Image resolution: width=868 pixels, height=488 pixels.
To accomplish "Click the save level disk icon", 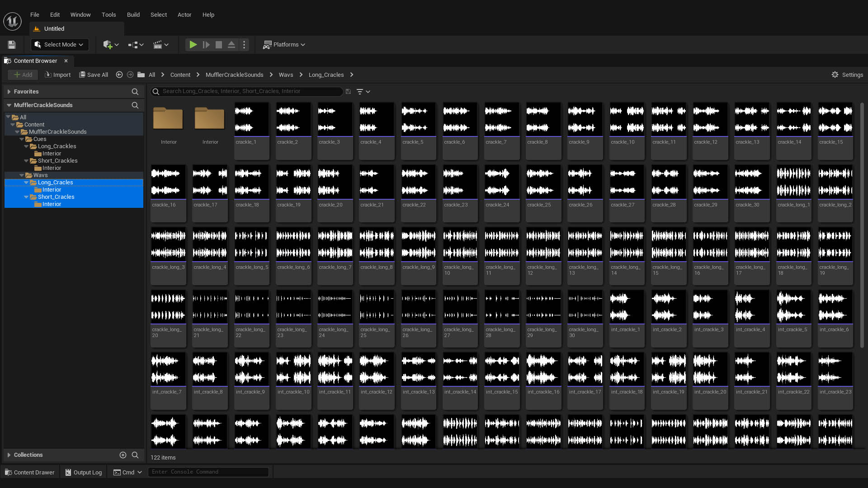I will click(x=12, y=45).
